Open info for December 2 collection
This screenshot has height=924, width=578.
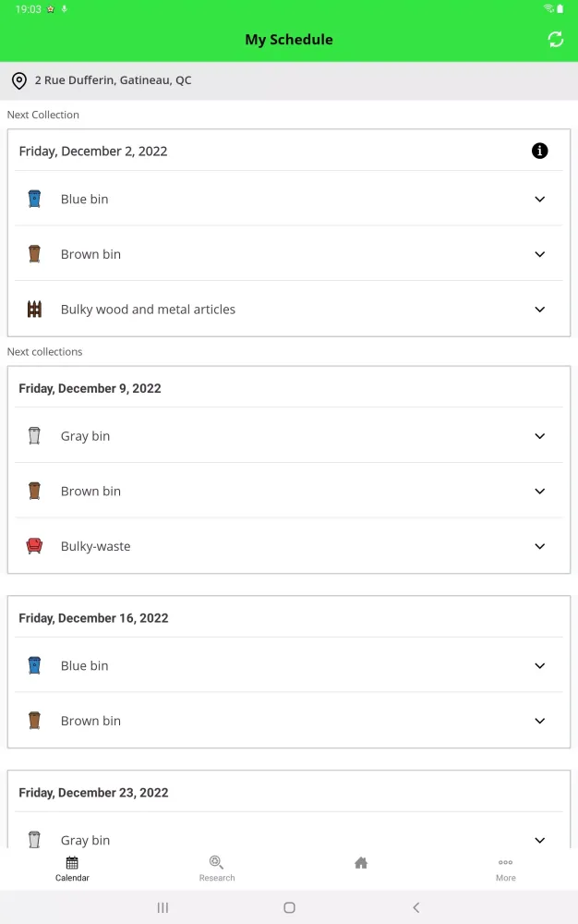pos(540,151)
